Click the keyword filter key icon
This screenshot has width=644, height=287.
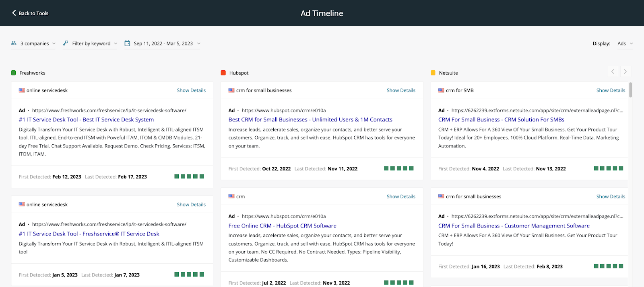click(x=66, y=43)
